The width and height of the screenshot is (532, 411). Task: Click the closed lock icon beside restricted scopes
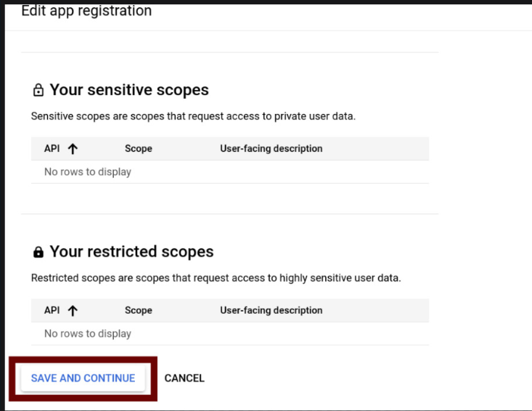tap(38, 253)
